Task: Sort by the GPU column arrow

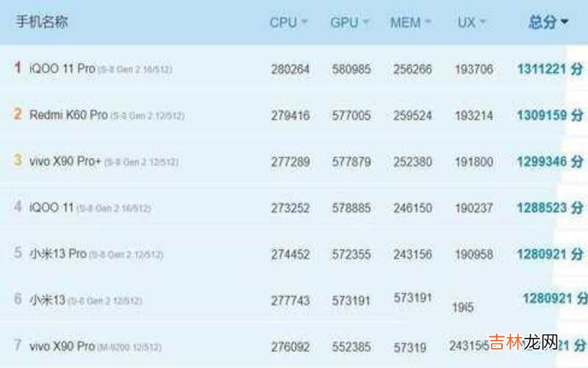Action: click(365, 23)
